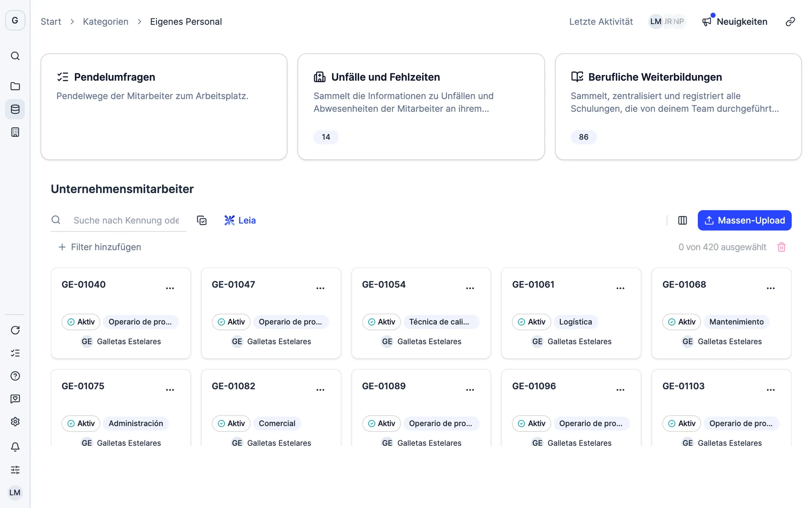Navigate to Start breadcrumb

(x=51, y=22)
